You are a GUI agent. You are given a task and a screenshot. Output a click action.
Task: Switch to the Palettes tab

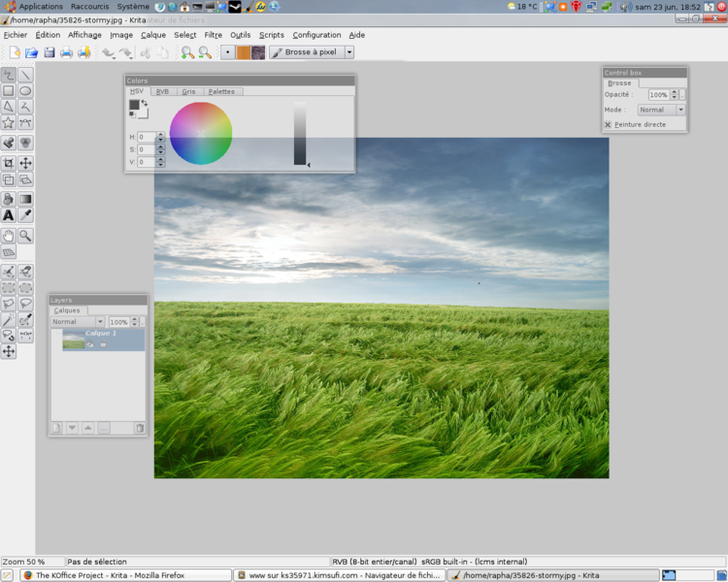221,91
